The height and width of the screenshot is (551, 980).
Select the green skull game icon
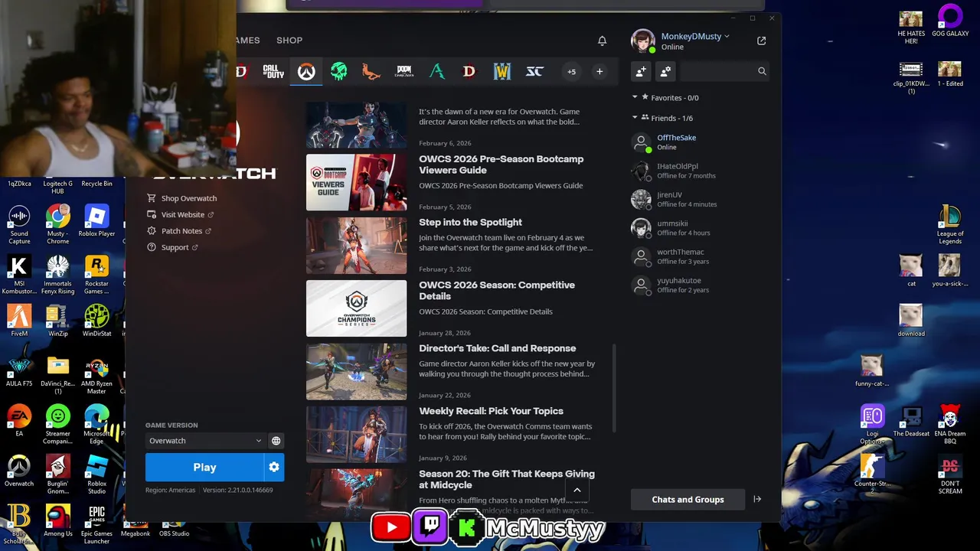(338, 71)
